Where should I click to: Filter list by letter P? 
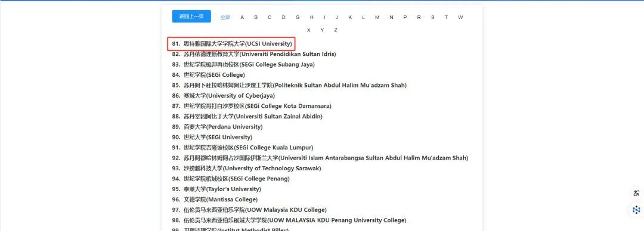pyautogui.click(x=405, y=17)
